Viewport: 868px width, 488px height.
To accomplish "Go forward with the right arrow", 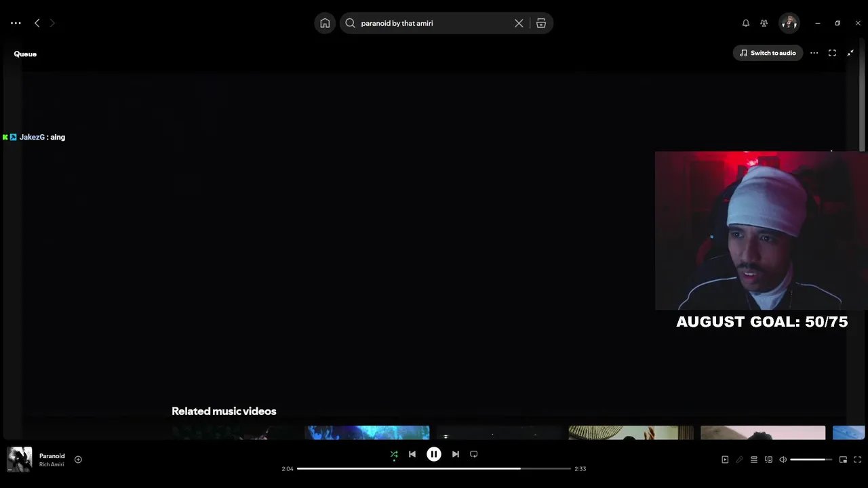I will [52, 23].
